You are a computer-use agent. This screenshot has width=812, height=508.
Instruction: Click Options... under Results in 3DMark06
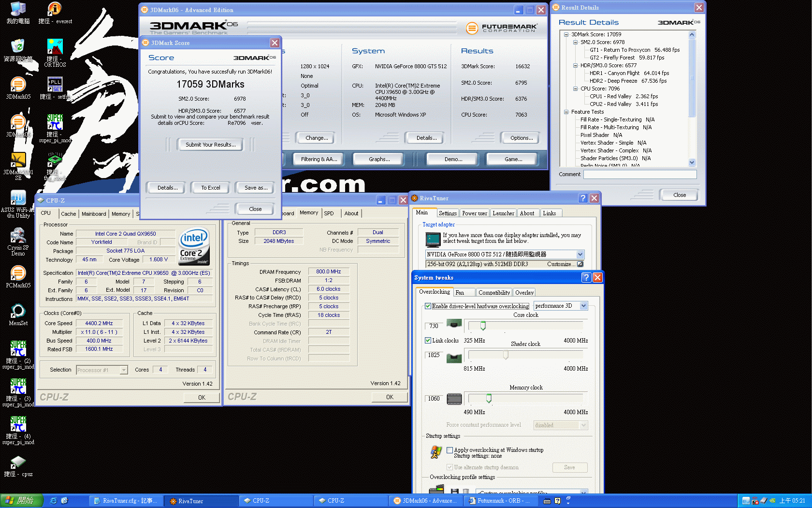pyautogui.click(x=522, y=138)
